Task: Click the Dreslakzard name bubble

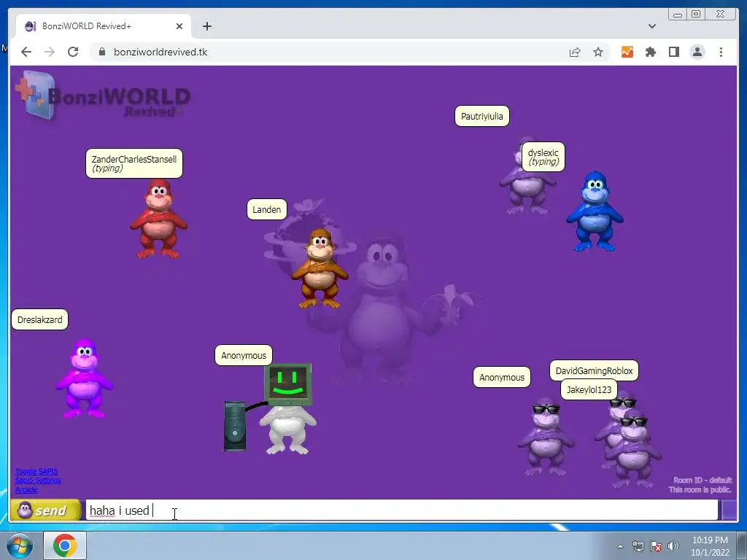Action: tap(39, 319)
